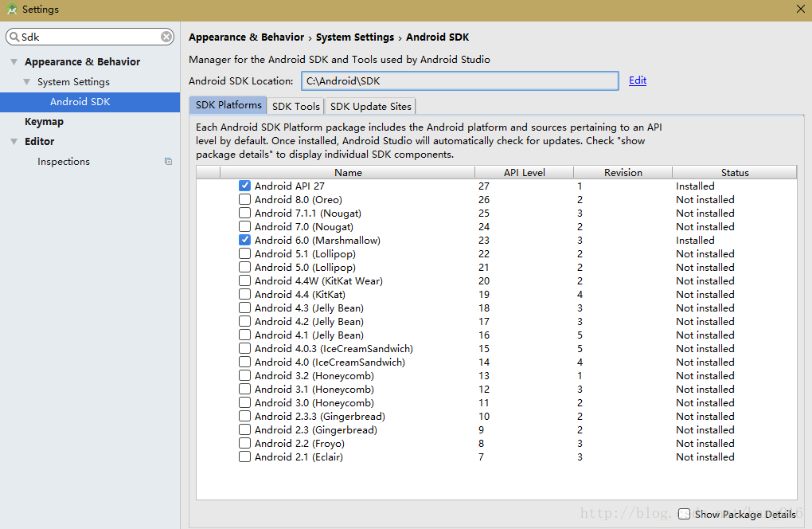Check the Android 7.1.1 (Nougat) checkbox
Screen dimensions: 812x529
(x=244, y=213)
